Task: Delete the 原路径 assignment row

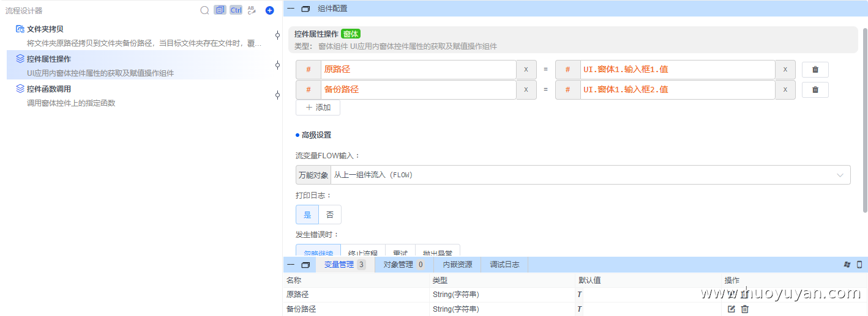Action: [815, 70]
